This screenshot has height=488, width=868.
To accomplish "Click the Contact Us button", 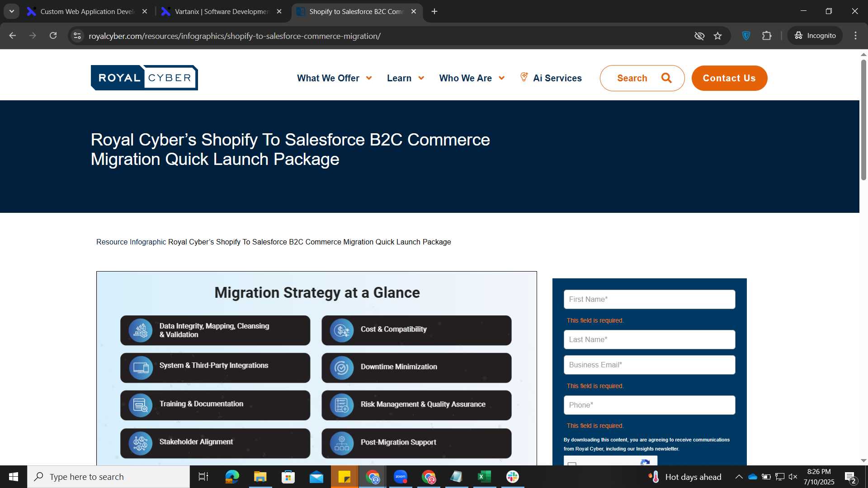I will pyautogui.click(x=729, y=78).
